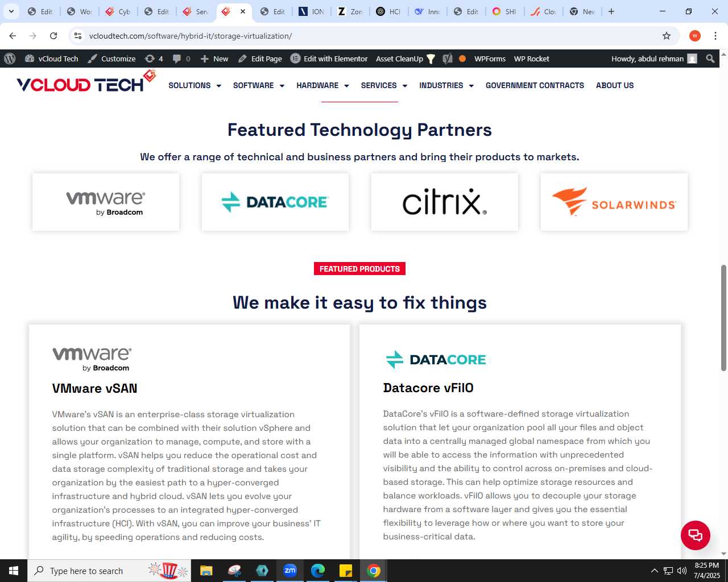Click Edit Page in the admin bar
Viewport: 728px width, 582px height.
[260, 59]
